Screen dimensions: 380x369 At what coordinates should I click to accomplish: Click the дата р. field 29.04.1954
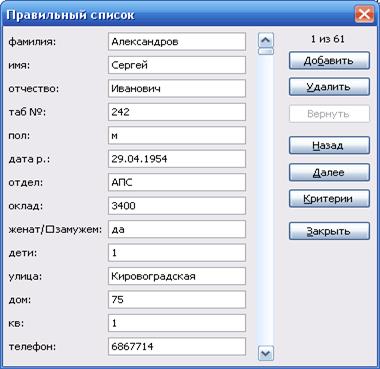(177, 159)
